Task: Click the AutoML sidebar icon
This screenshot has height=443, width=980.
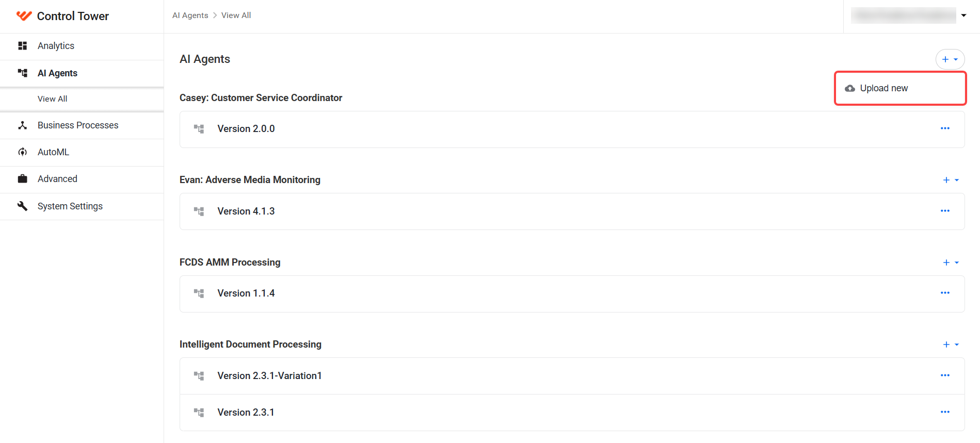Action: point(22,152)
